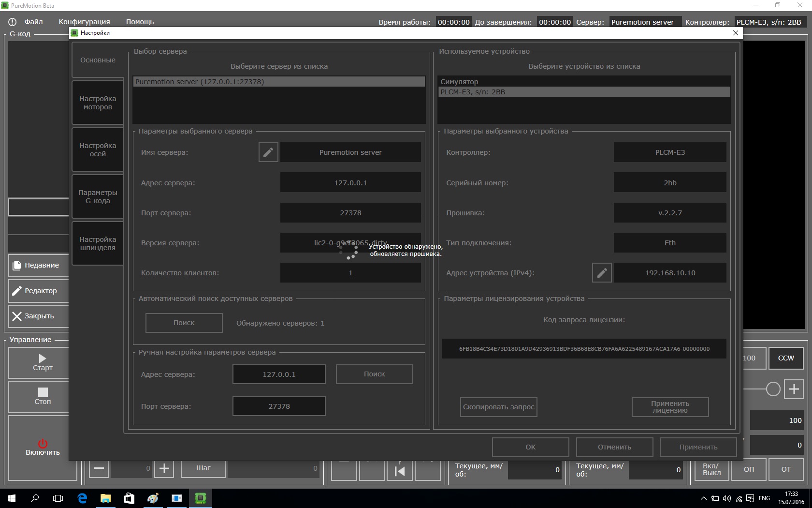Open the Редактор button

[39, 291]
